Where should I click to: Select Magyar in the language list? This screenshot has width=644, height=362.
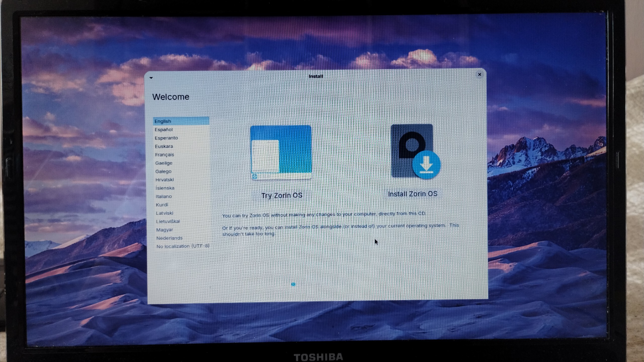(x=183, y=230)
